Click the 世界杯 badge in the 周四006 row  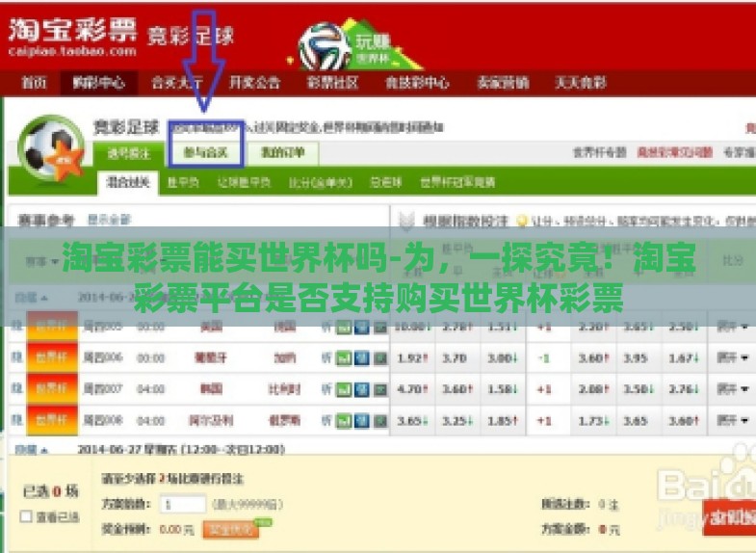click(x=52, y=357)
